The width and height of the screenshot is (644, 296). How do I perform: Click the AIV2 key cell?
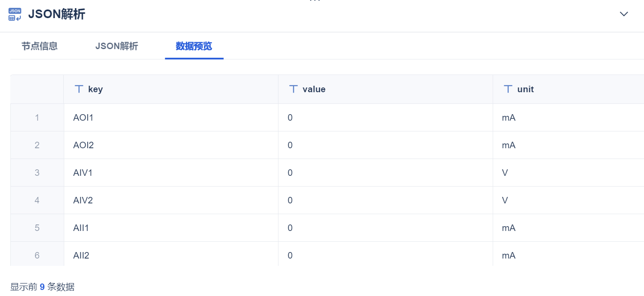pos(83,200)
